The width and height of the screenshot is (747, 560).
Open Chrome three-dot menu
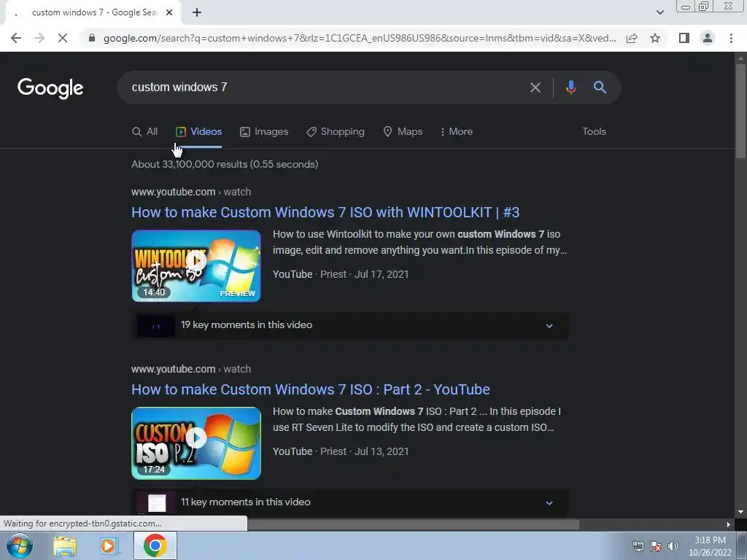[x=731, y=38]
